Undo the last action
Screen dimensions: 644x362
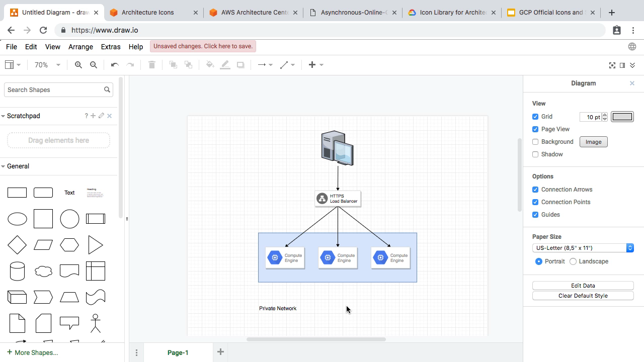click(x=115, y=65)
